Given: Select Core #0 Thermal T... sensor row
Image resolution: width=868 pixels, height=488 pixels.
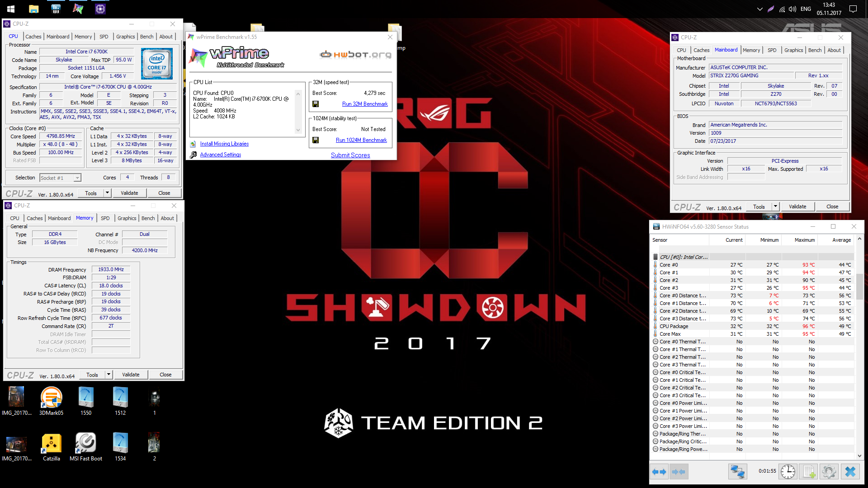Looking at the screenshot, I should click(x=753, y=342).
